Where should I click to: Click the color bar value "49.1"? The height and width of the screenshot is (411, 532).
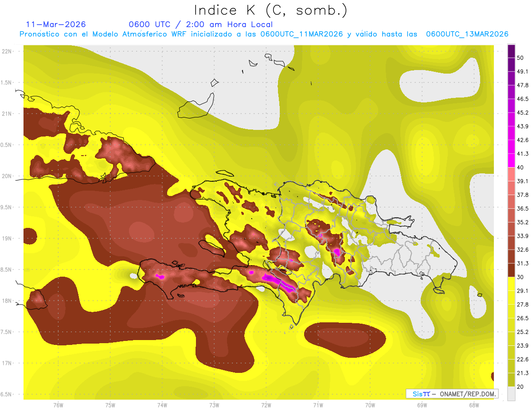[x=522, y=72]
